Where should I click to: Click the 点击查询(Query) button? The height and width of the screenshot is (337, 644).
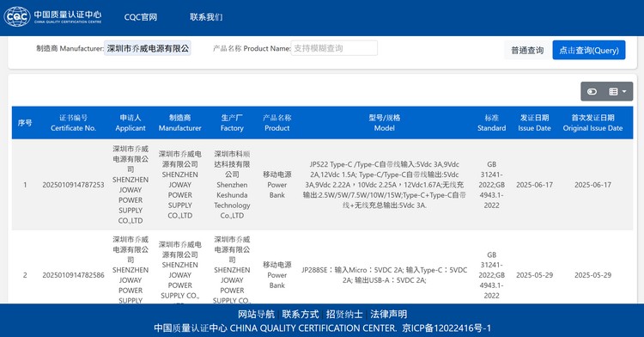(589, 50)
